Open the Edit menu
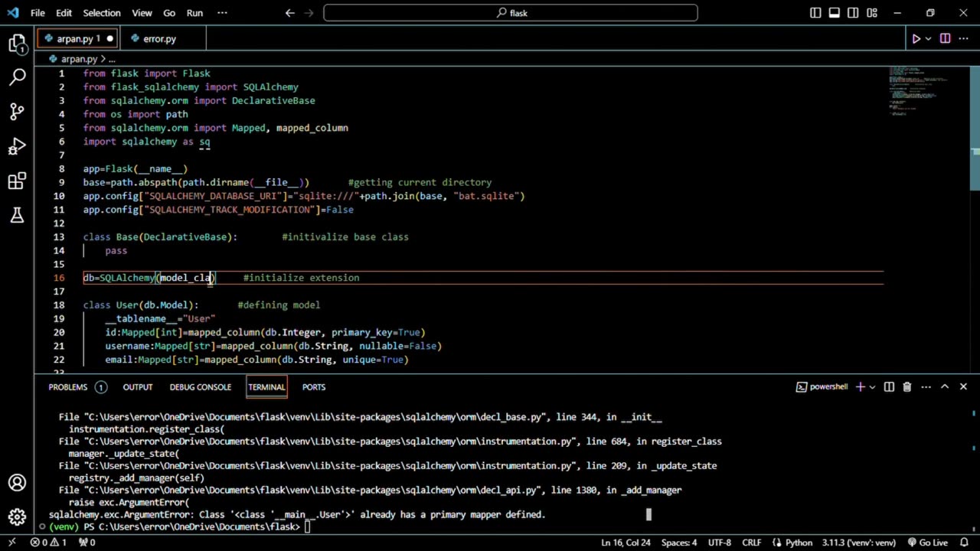The image size is (980, 551). click(64, 13)
